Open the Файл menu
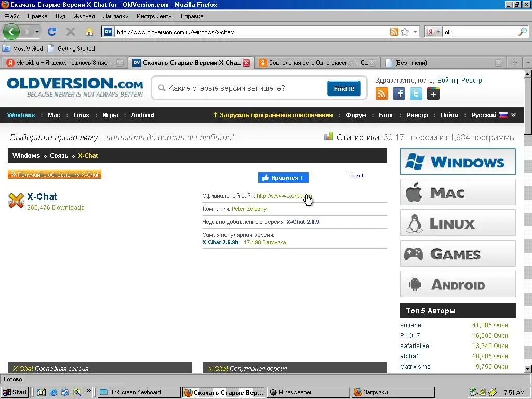Image resolution: width=532 pixels, height=399 pixels. pos(12,16)
